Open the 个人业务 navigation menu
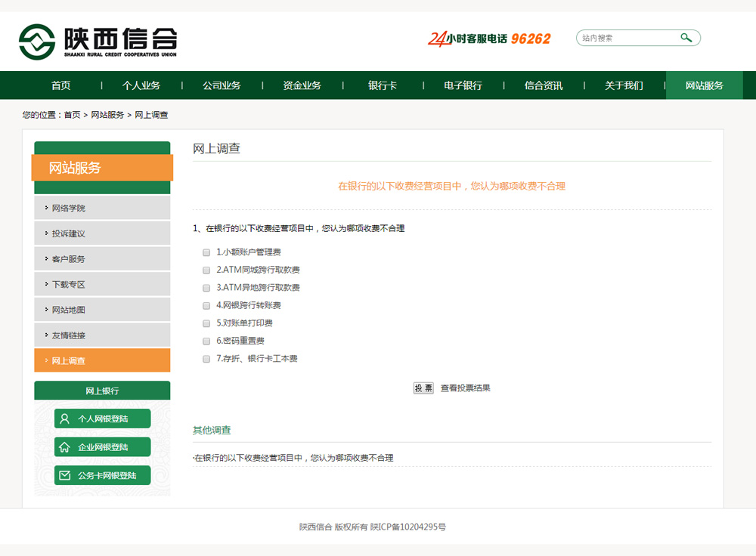Viewport: 756px width, 556px height. point(141,85)
